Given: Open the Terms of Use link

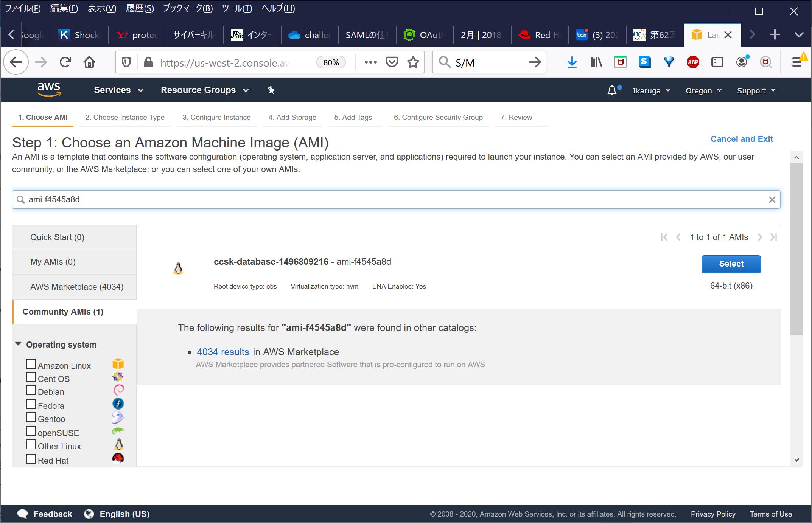Looking at the screenshot, I should coord(771,514).
